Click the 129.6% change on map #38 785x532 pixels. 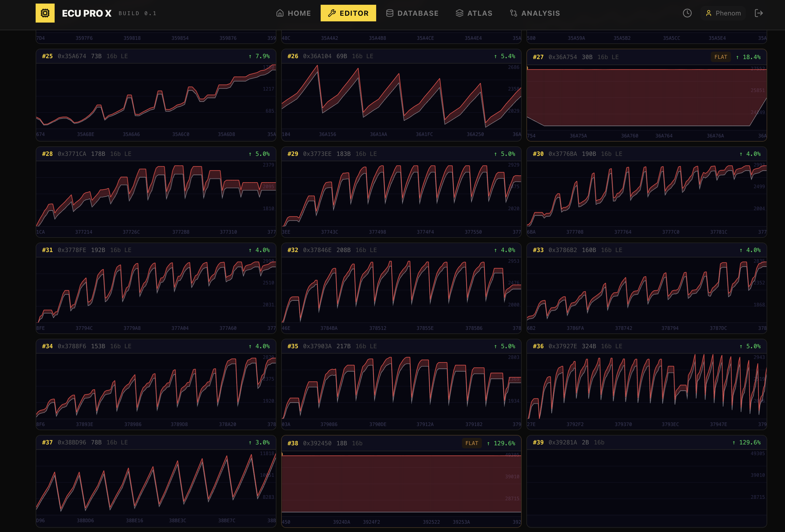[x=501, y=443]
